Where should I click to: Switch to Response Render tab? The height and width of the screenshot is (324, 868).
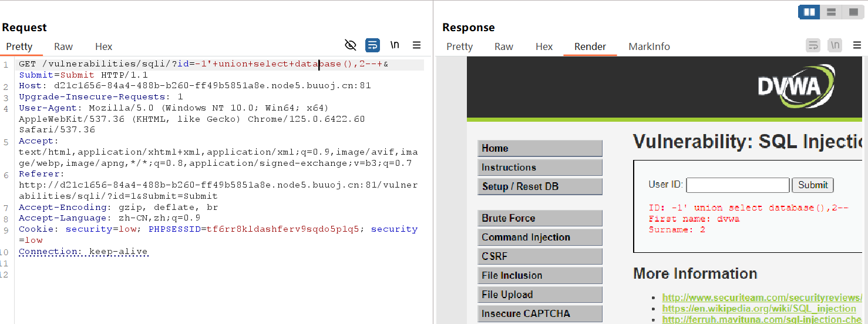[590, 46]
